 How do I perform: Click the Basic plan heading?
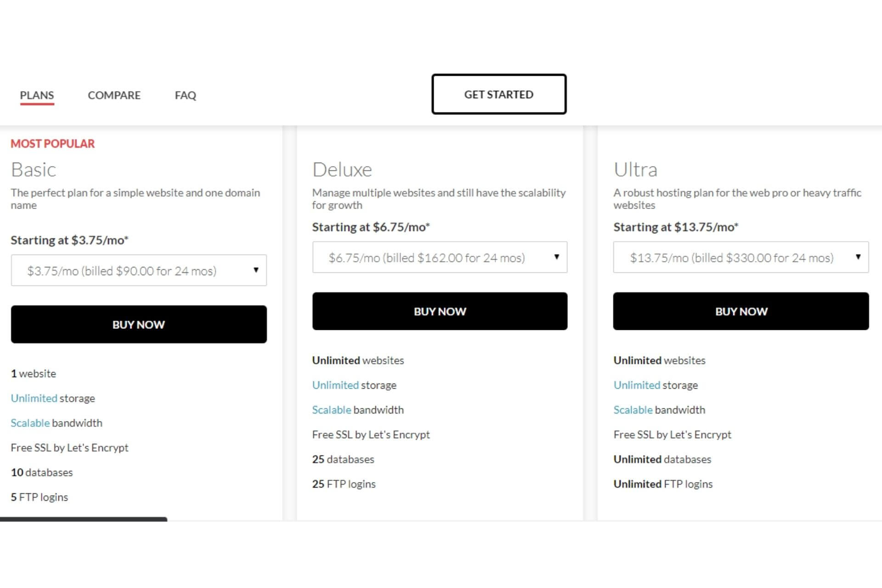tap(34, 170)
